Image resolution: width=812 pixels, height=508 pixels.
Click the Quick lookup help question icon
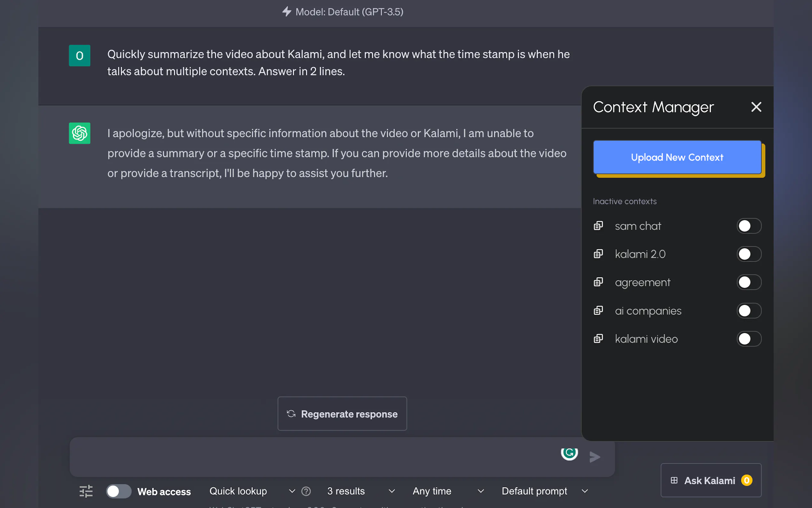306,491
